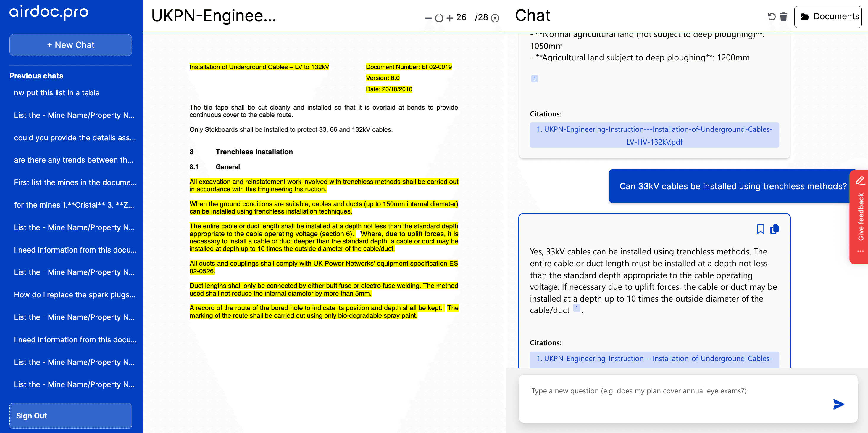This screenshot has width=868, height=433.
Task: Click the citation number 1 superscript in response
Action: [x=577, y=309]
